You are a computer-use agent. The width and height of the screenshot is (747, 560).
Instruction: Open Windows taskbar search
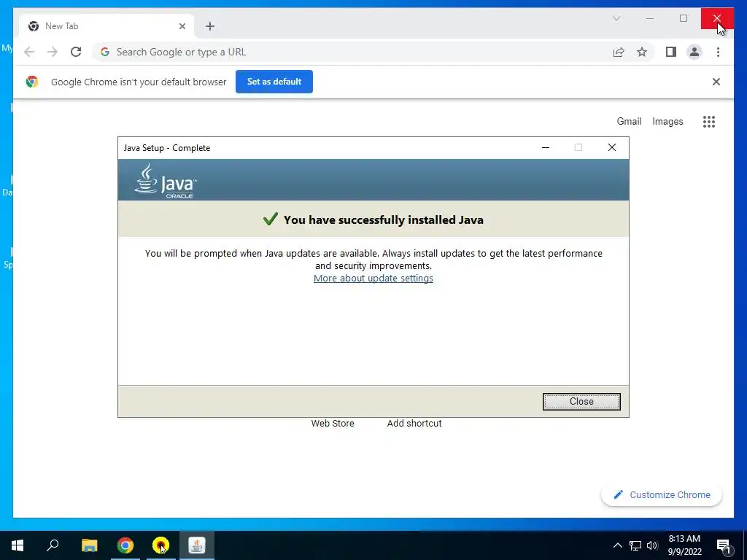(53, 545)
